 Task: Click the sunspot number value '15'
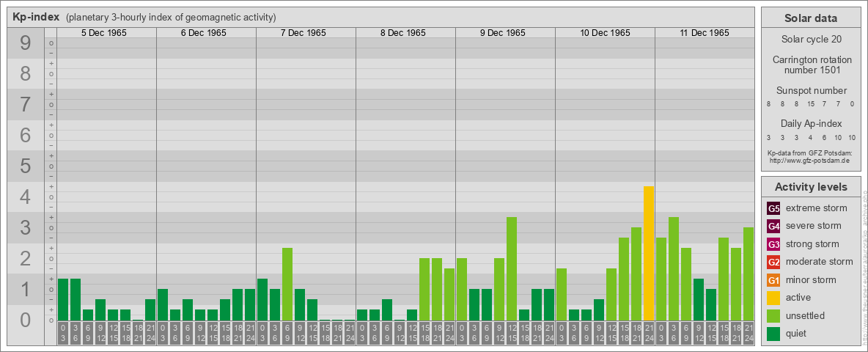(x=811, y=103)
